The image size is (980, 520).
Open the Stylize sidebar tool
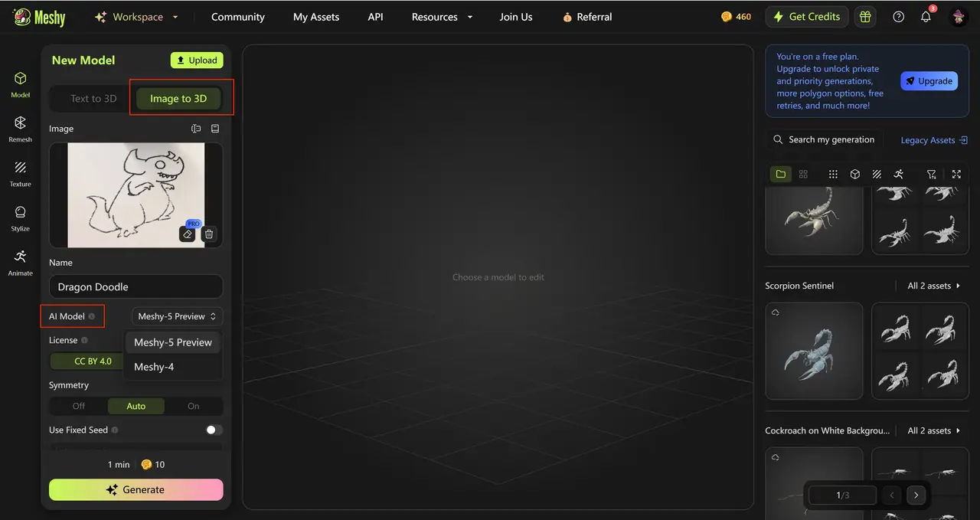coord(20,216)
